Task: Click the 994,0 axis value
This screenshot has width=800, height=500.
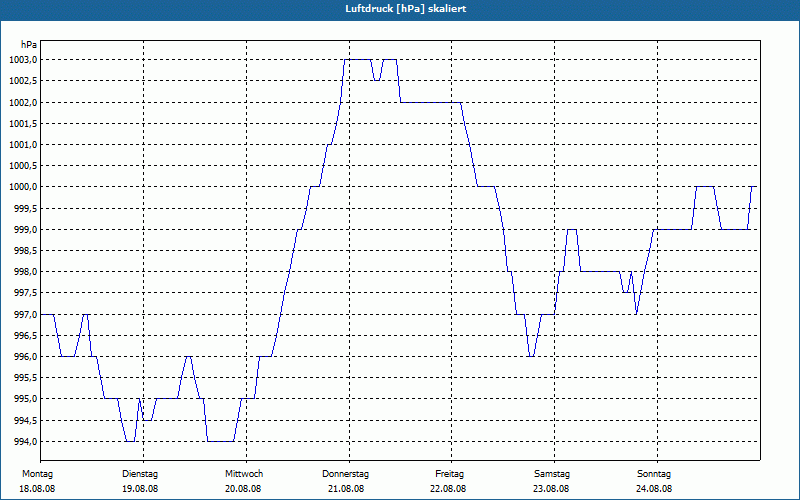Action: (x=25, y=441)
